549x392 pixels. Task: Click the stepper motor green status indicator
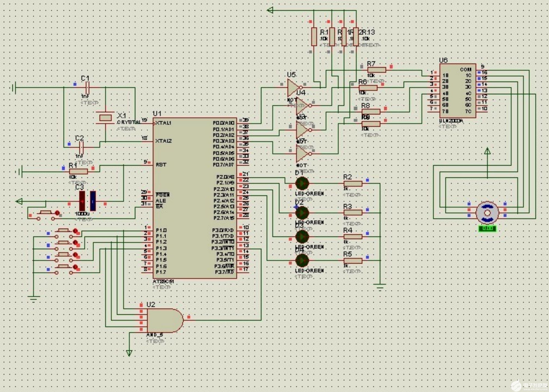pyautogui.click(x=487, y=228)
